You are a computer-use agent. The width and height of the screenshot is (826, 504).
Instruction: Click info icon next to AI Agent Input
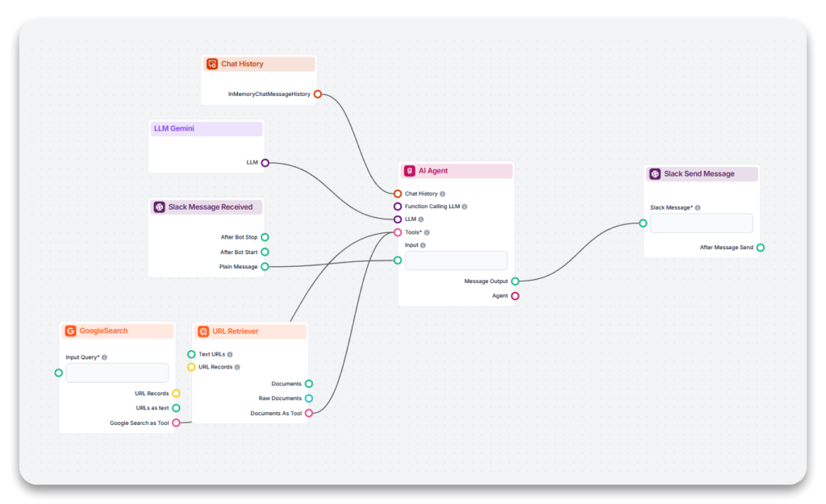click(423, 245)
